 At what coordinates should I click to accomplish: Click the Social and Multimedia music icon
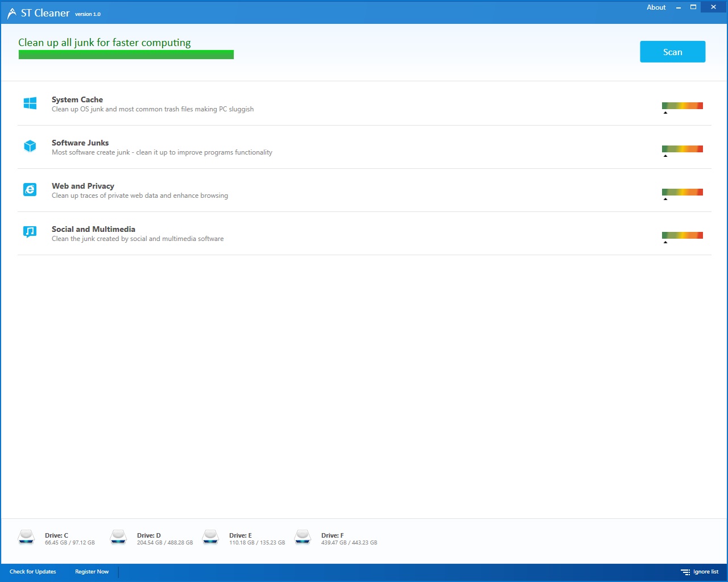tap(30, 232)
